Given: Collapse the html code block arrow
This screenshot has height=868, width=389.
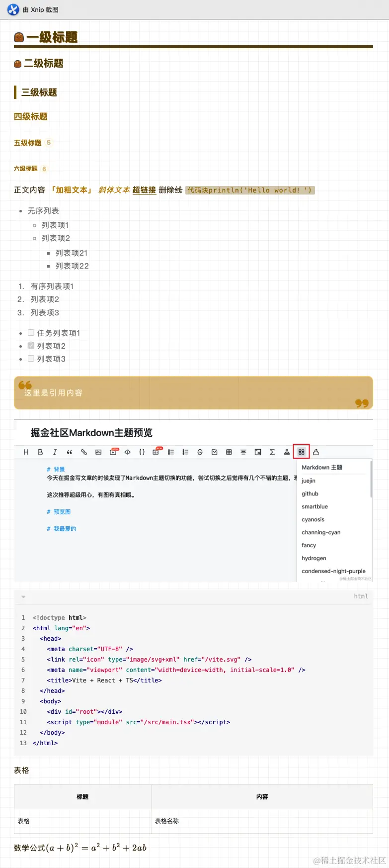Looking at the screenshot, I should (23, 596).
